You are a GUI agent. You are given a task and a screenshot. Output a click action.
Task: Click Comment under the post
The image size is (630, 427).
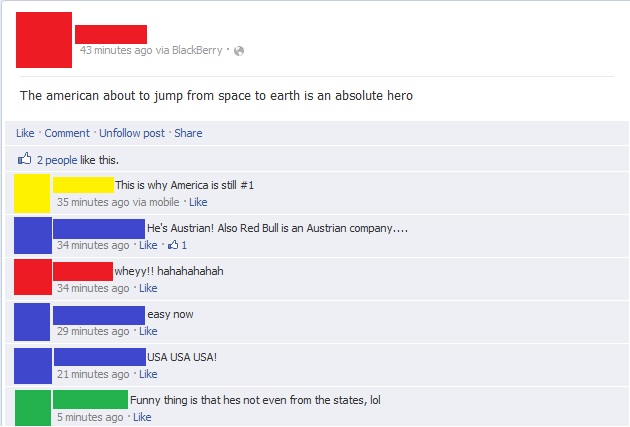pos(67,133)
